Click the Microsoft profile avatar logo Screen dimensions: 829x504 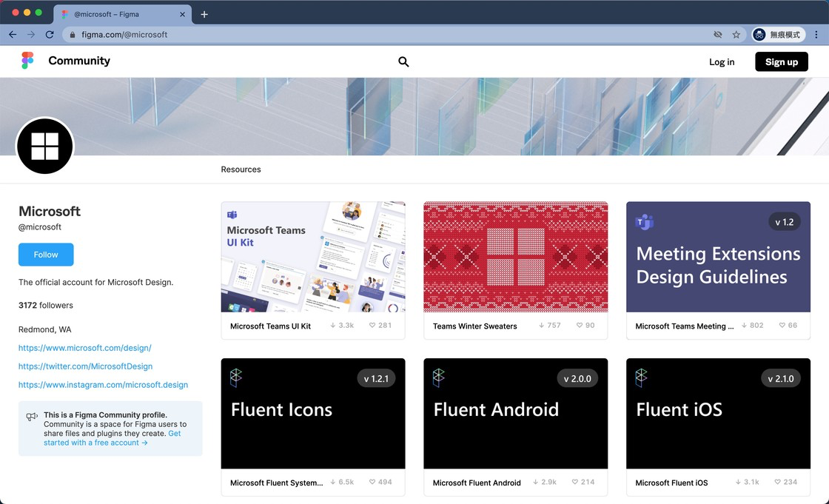click(x=45, y=146)
